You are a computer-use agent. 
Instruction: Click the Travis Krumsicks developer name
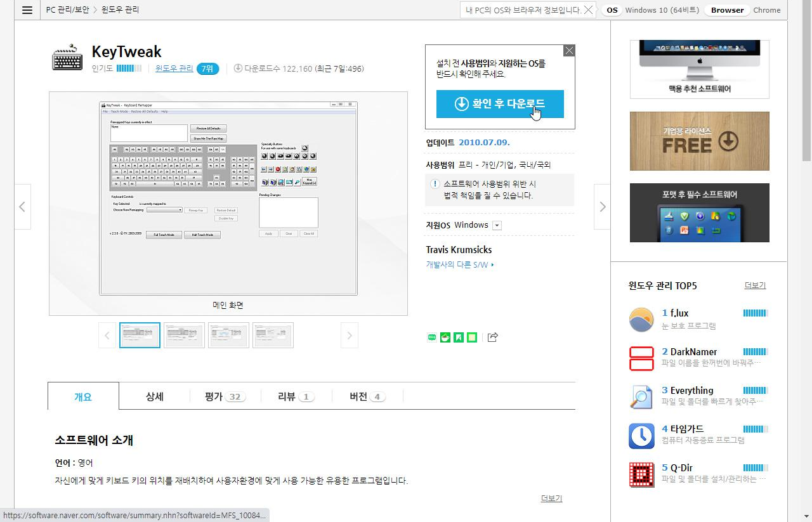(x=459, y=249)
